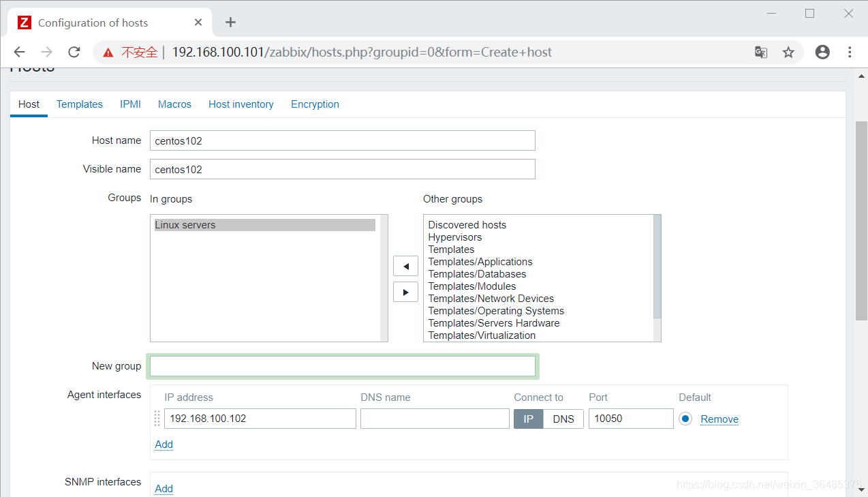This screenshot has height=497, width=868.
Task: Select plain Templates group in Other groups
Action: 451,250
